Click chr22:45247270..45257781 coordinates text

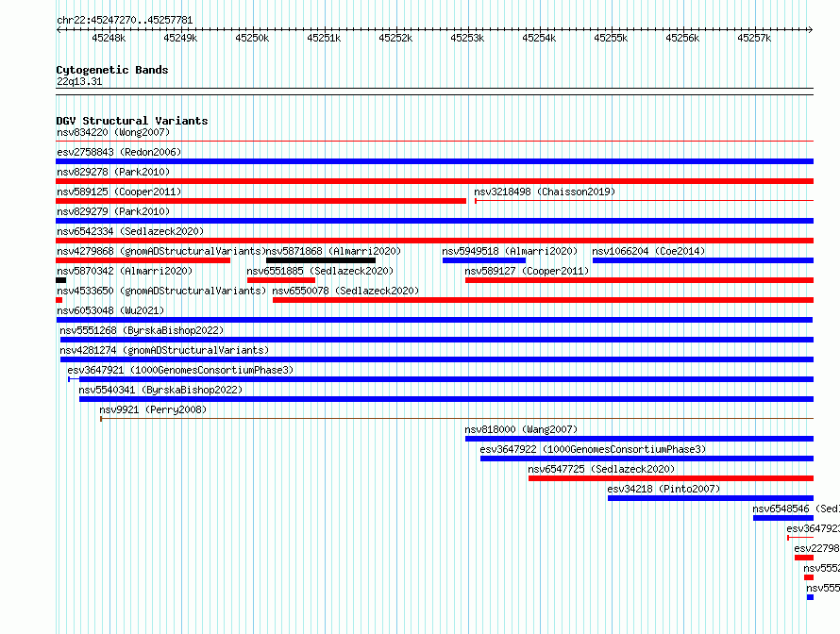(x=125, y=21)
